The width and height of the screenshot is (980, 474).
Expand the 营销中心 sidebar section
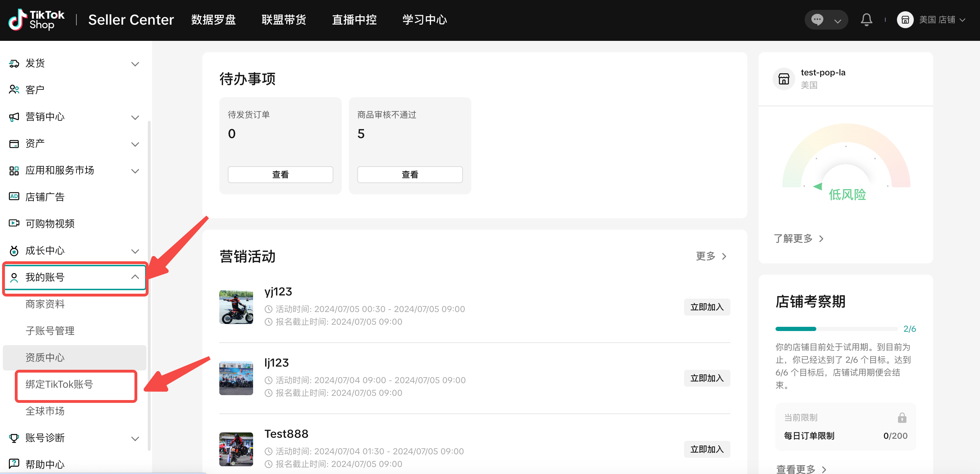pyautogui.click(x=135, y=117)
